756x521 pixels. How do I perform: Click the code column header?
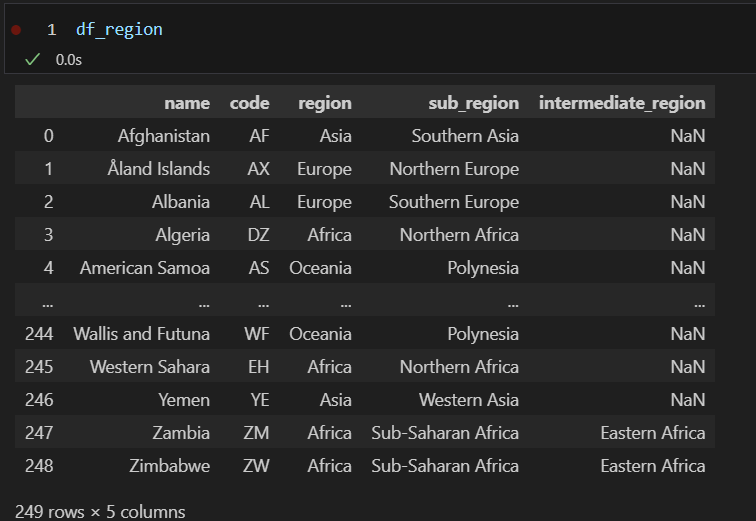(249, 103)
